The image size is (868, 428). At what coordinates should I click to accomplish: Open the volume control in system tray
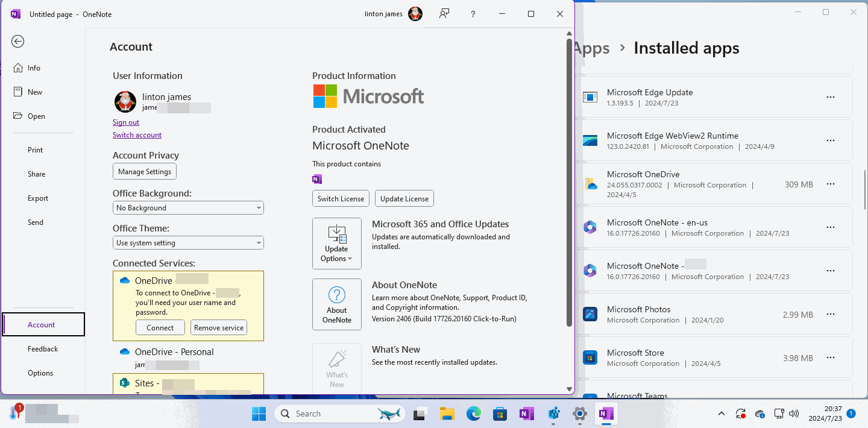pos(794,414)
